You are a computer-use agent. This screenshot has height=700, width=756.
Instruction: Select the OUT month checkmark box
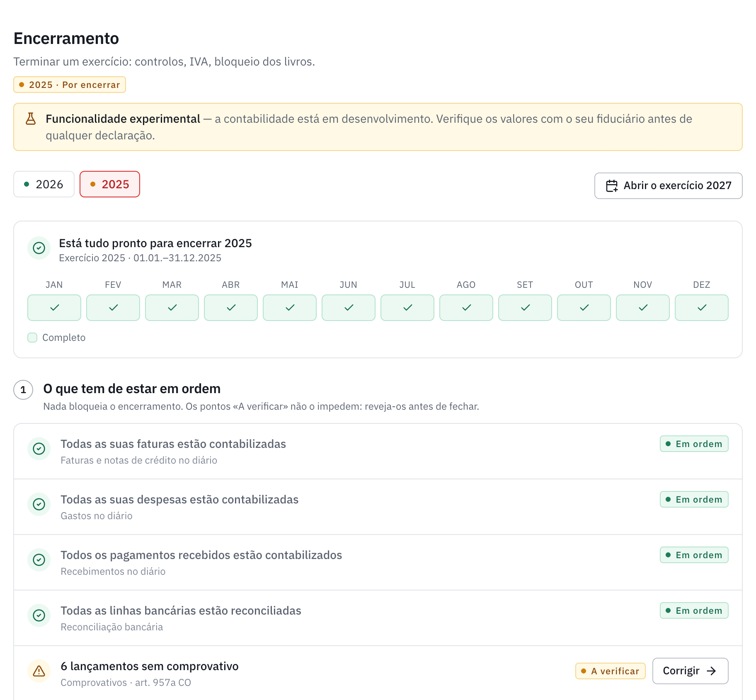coord(584,308)
